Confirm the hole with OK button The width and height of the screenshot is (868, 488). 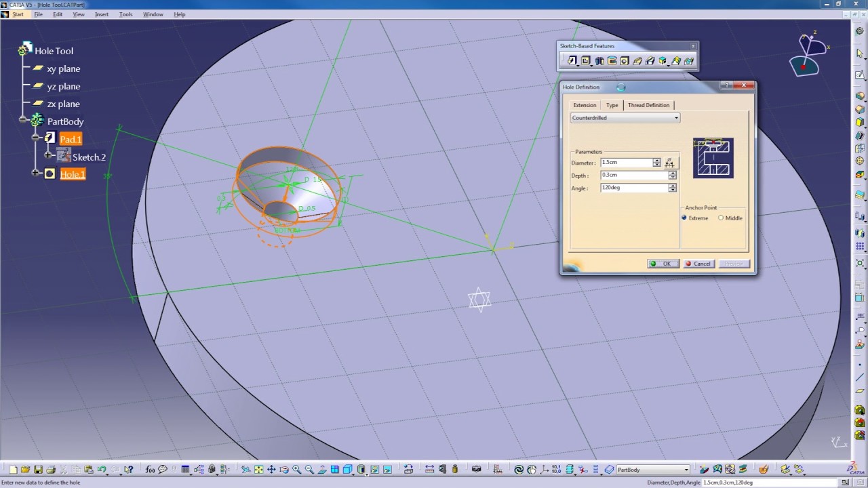click(x=662, y=264)
